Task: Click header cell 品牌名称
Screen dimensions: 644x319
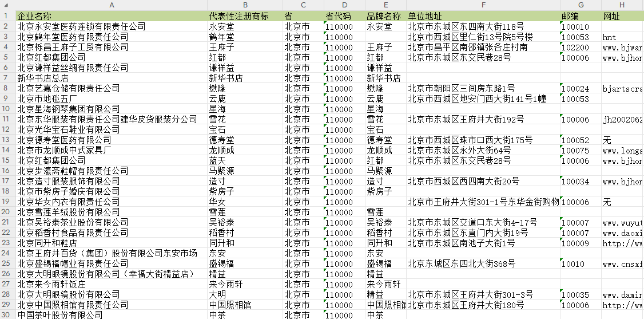Action: (x=385, y=16)
